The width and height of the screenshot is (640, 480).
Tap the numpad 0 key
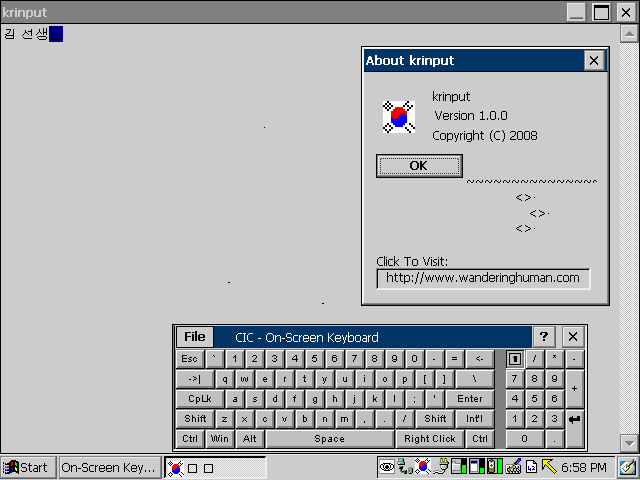[524, 439]
